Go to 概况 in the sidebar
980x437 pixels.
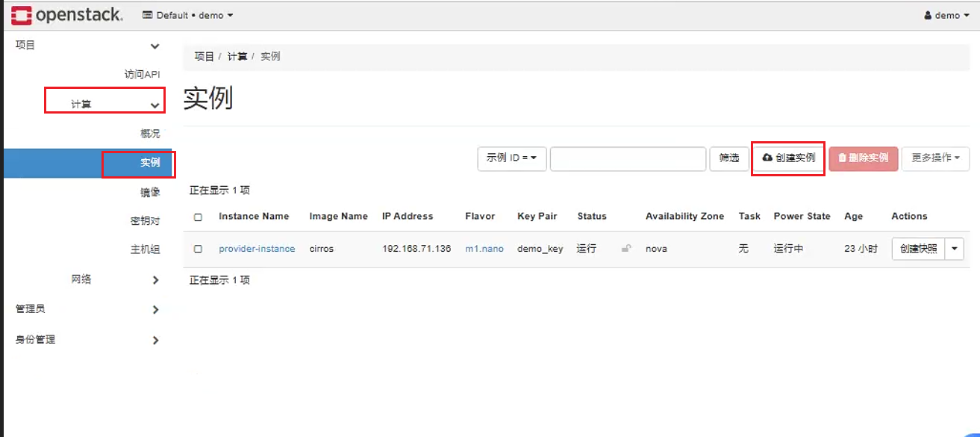tap(150, 134)
